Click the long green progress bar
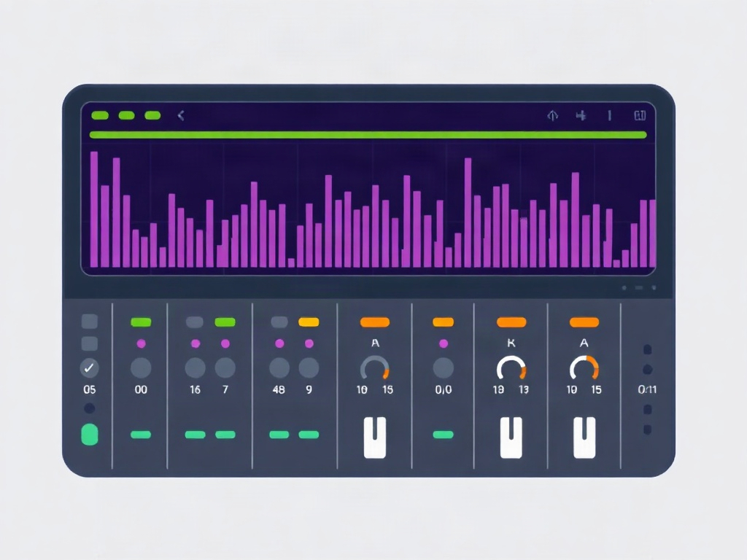The width and height of the screenshot is (747, 560). (x=368, y=135)
